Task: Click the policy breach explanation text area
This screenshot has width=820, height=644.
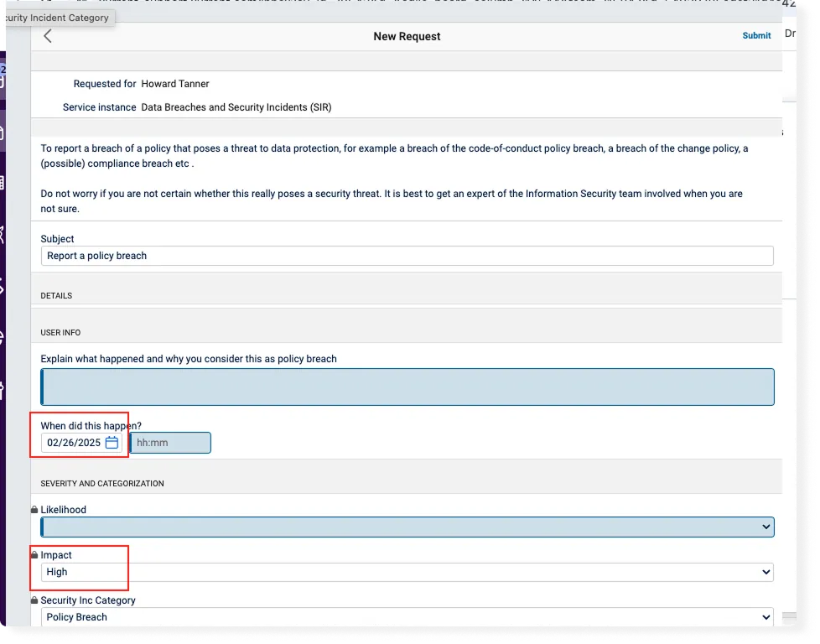Action: click(x=407, y=387)
